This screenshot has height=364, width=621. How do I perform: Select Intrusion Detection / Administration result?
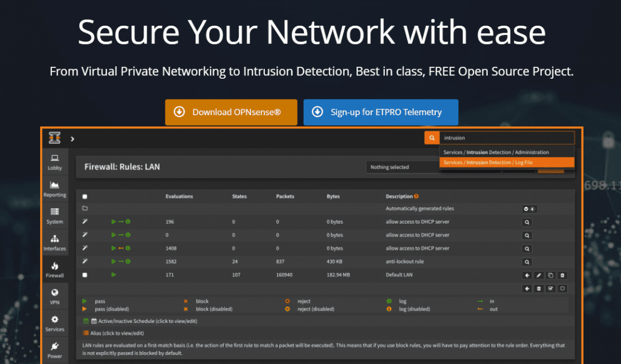click(506, 153)
